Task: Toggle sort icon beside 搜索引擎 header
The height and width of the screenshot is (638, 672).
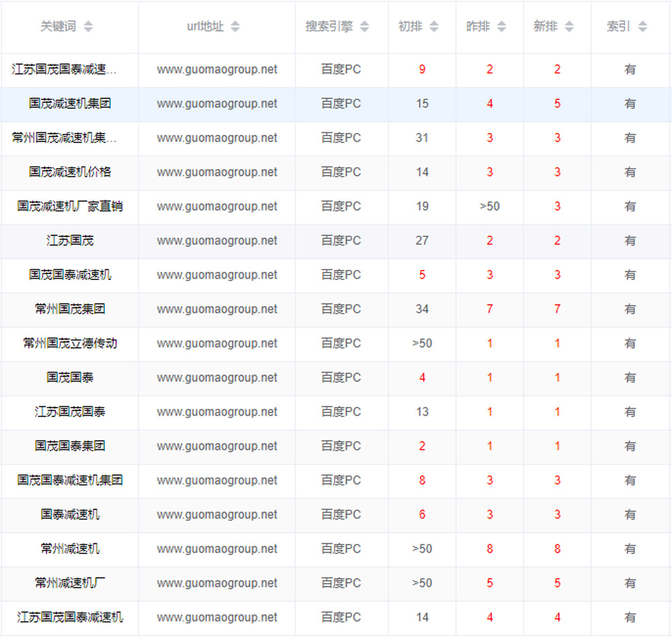Action: point(364,27)
